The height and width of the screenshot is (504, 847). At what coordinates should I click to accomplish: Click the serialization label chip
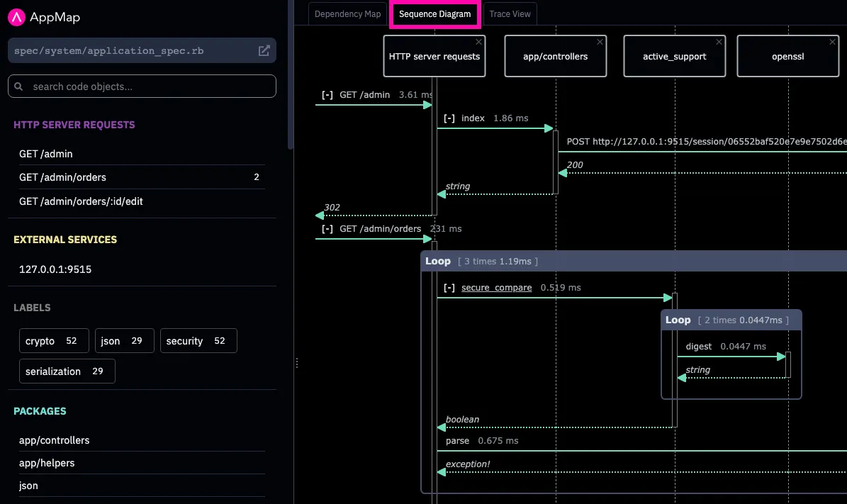click(67, 371)
